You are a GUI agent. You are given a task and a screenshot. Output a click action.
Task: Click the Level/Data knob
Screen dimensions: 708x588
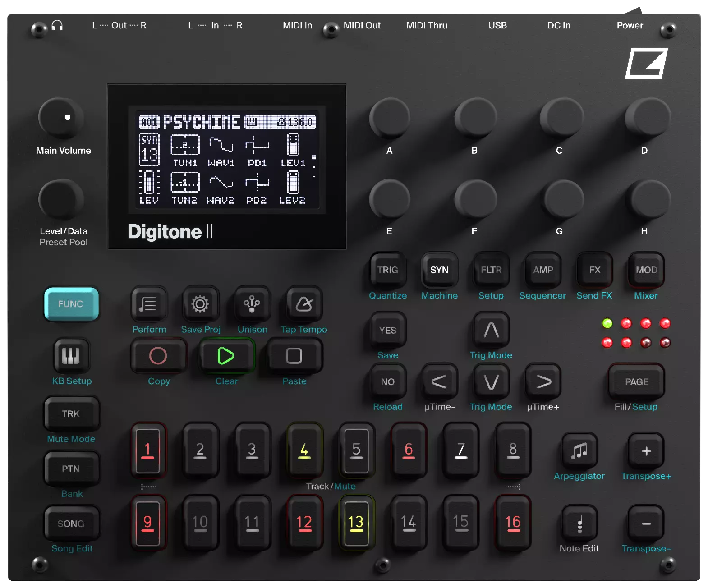click(61, 199)
